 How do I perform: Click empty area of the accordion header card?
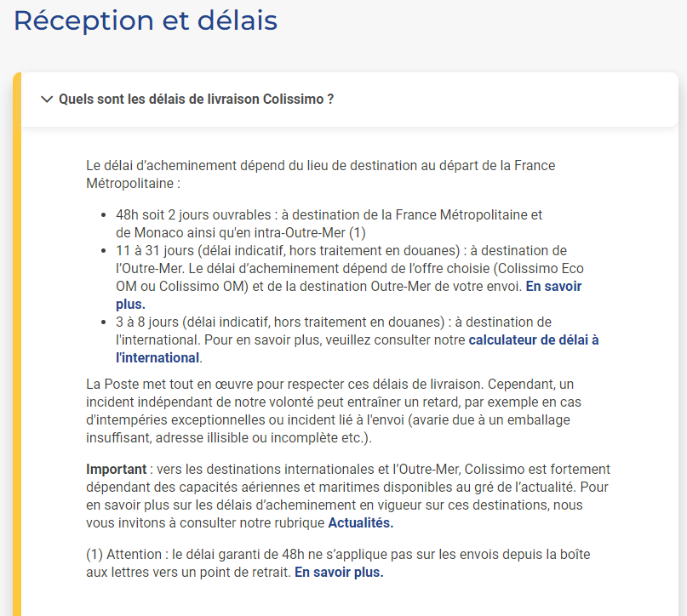tap(504, 100)
